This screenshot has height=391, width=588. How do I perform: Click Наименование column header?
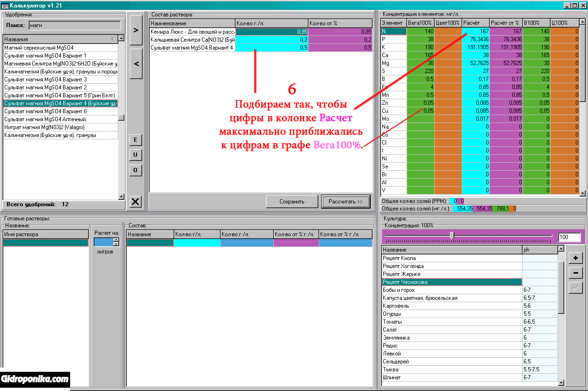pos(193,23)
